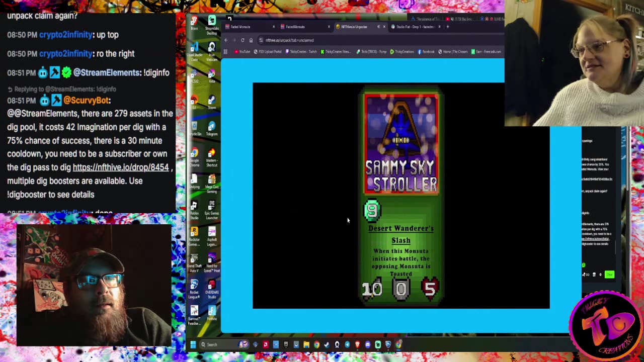This screenshot has width=644, height=362.
Task: Click the nfthive.io/drop/8454 link in chat
Action: (x=121, y=167)
